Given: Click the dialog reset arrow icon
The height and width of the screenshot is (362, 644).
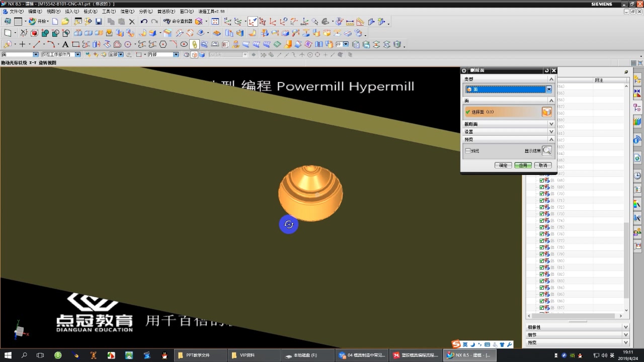Looking at the screenshot, I should 546,71.
